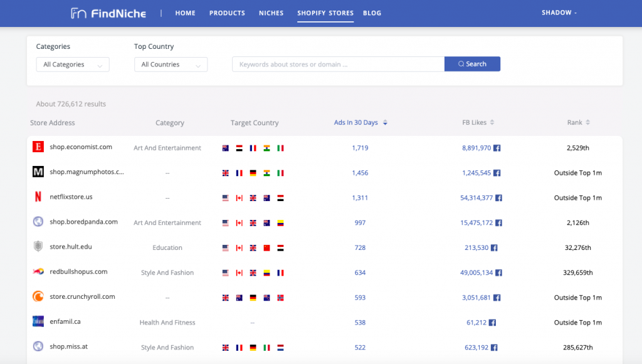Viewport: 642px width, 364px height.
Task: Click the 1,456 ads count
Action: point(360,173)
